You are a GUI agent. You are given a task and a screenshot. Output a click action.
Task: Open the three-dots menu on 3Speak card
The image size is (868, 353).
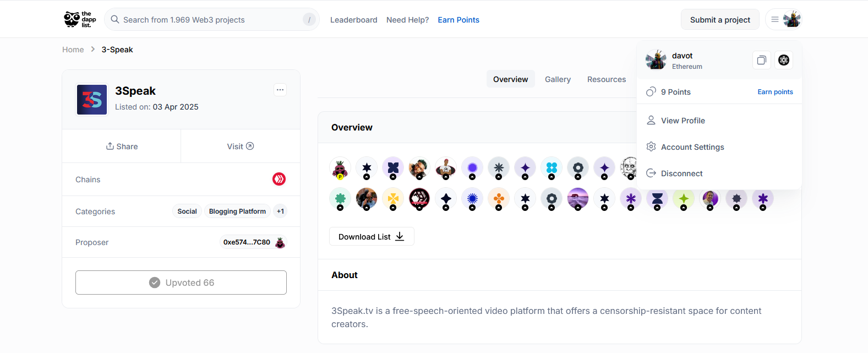pyautogui.click(x=280, y=90)
